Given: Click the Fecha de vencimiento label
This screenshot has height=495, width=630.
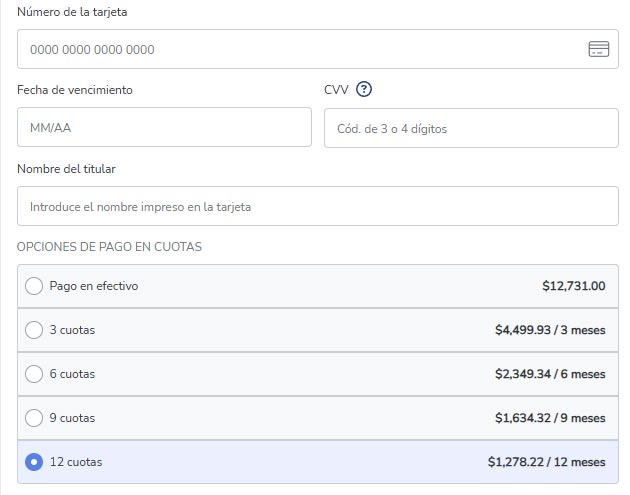Looking at the screenshot, I should point(75,90).
